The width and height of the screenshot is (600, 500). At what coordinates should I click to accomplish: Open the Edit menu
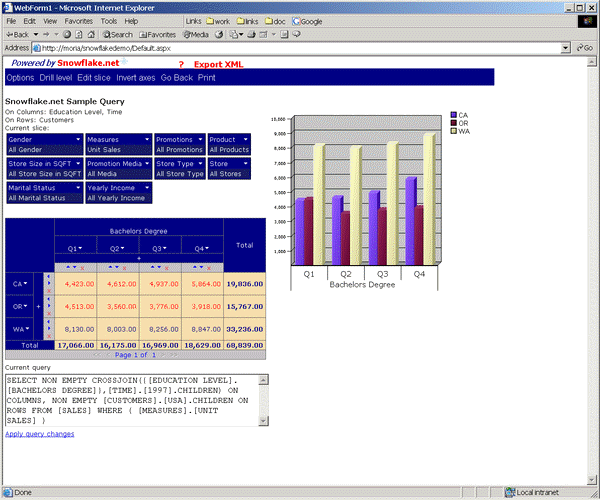(x=29, y=21)
